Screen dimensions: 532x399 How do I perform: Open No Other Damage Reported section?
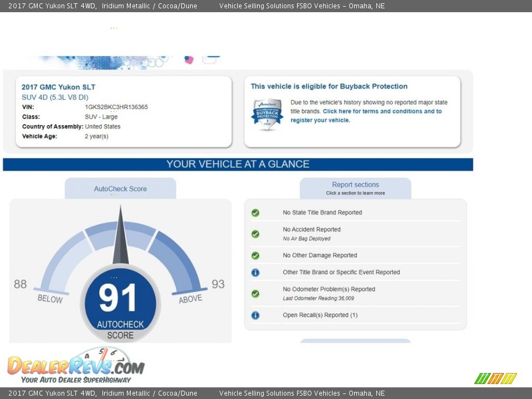(x=320, y=255)
